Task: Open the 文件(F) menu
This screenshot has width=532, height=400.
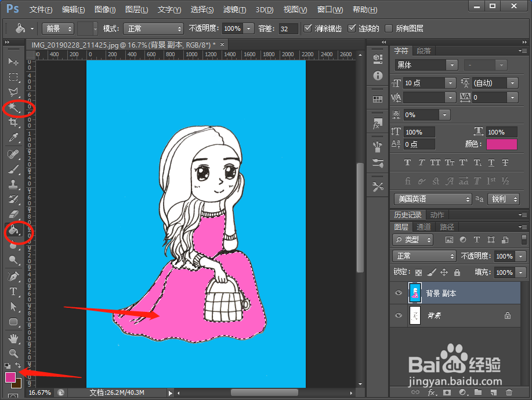Action: coord(41,9)
